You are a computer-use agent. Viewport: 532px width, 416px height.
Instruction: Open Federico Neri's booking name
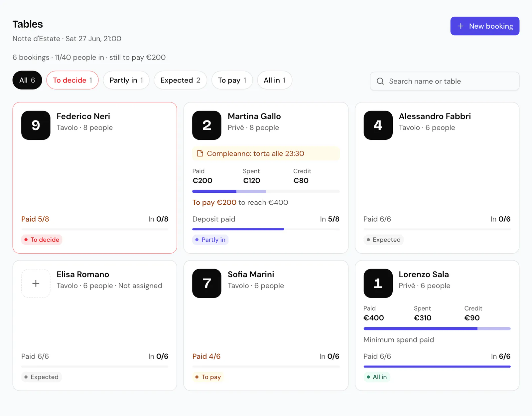[83, 116]
